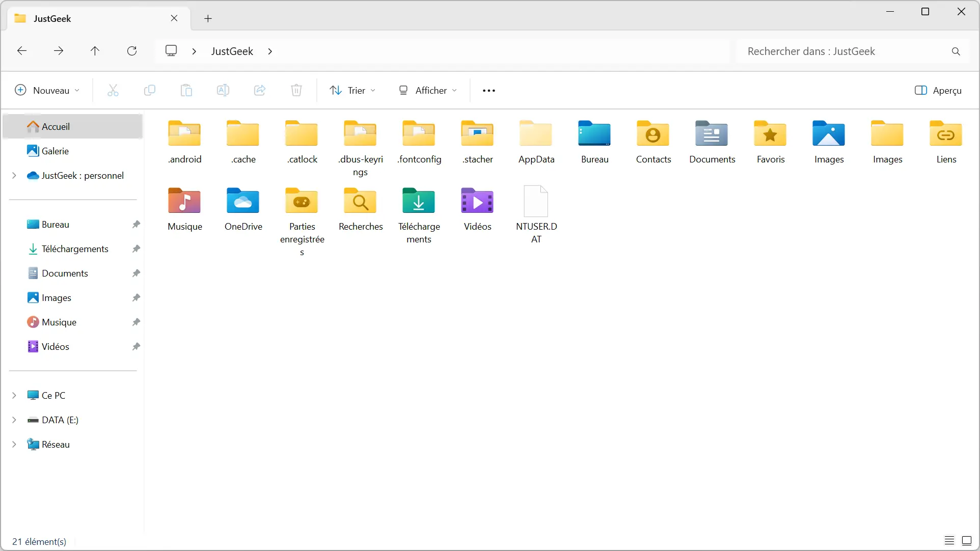Image resolution: width=980 pixels, height=551 pixels.
Task: Unpin Bureau from quick access
Action: [x=136, y=225]
